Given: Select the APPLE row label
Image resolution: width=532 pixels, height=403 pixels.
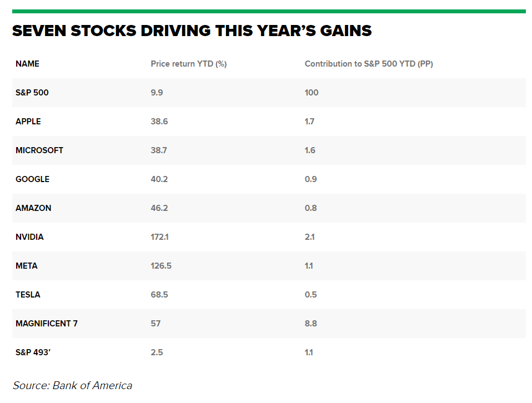Looking at the screenshot, I should pyautogui.click(x=28, y=122).
